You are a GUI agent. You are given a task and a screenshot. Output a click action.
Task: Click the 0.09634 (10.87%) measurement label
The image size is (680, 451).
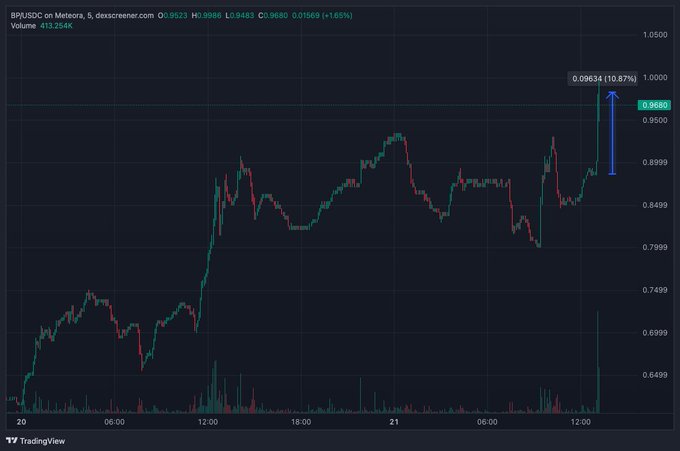(604, 78)
